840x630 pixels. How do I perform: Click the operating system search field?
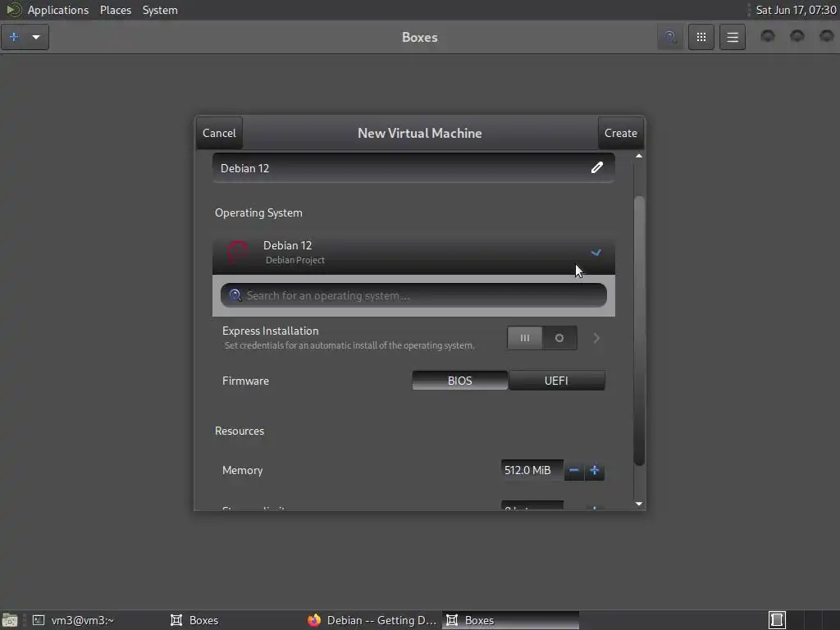413,295
